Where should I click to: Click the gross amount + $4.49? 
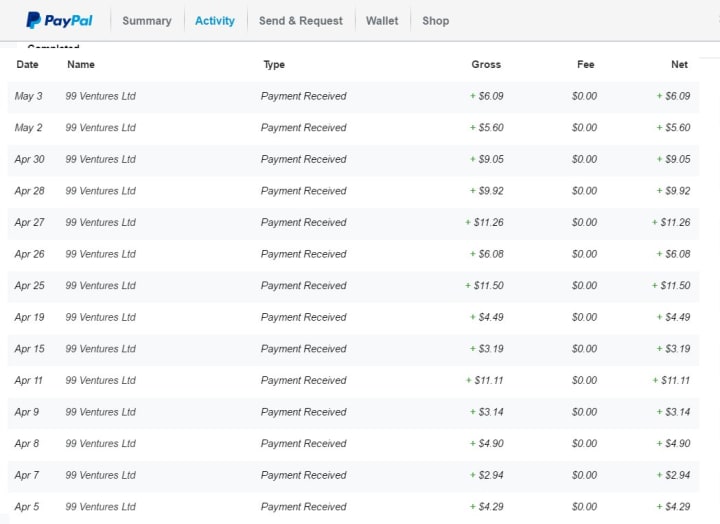click(487, 317)
